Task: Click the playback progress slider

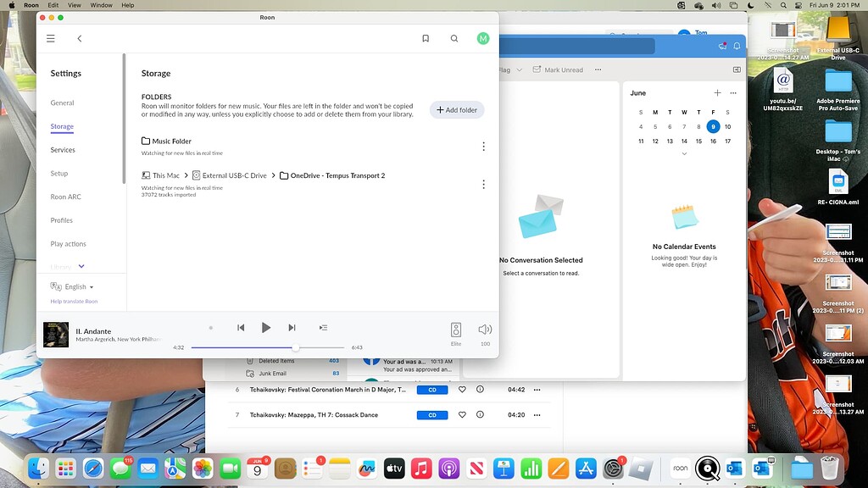Action: tap(296, 347)
